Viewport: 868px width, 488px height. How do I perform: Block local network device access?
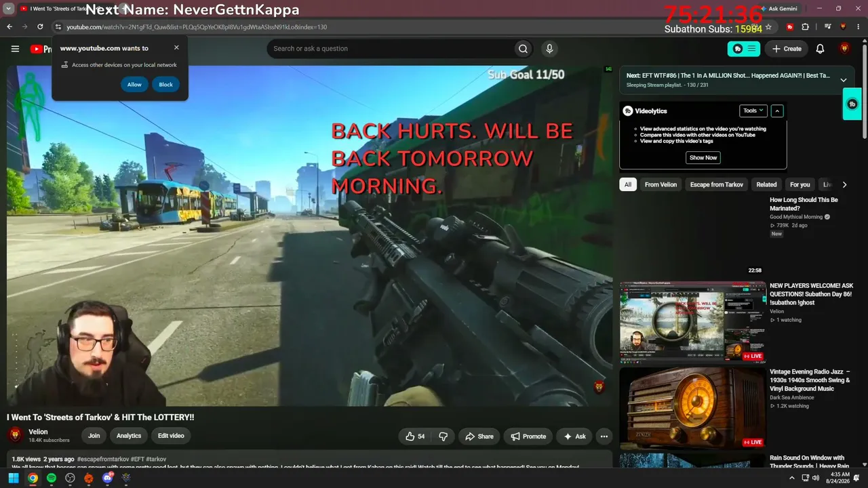tap(165, 85)
